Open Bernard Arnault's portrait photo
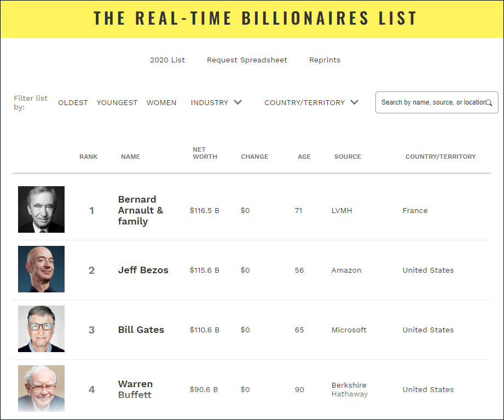504x420 pixels. (x=41, y=210)
